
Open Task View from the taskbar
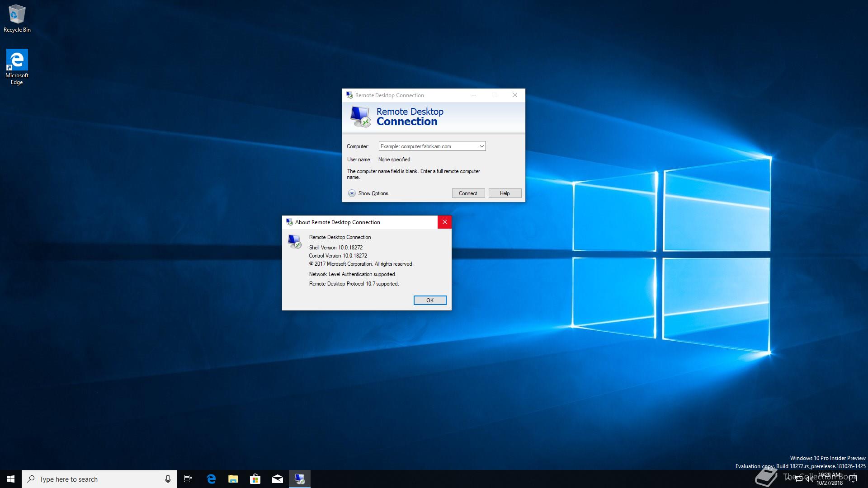tap(188, 479)
